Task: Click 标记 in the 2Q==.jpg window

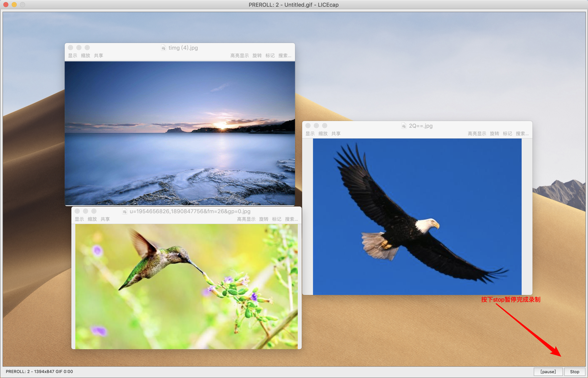Action: pyautogui.click(x=507, y=134)
